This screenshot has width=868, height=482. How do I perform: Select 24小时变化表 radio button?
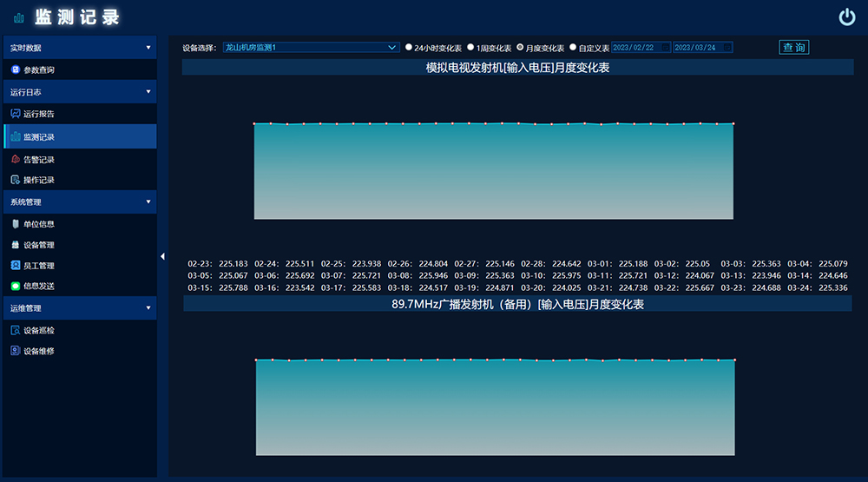[409, 47]
